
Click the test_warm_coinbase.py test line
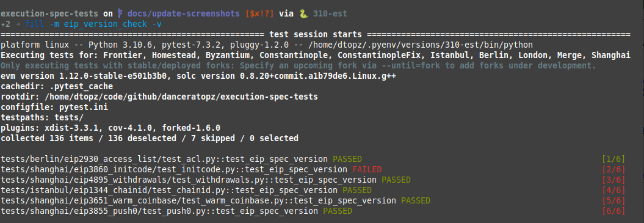point(215,201)
